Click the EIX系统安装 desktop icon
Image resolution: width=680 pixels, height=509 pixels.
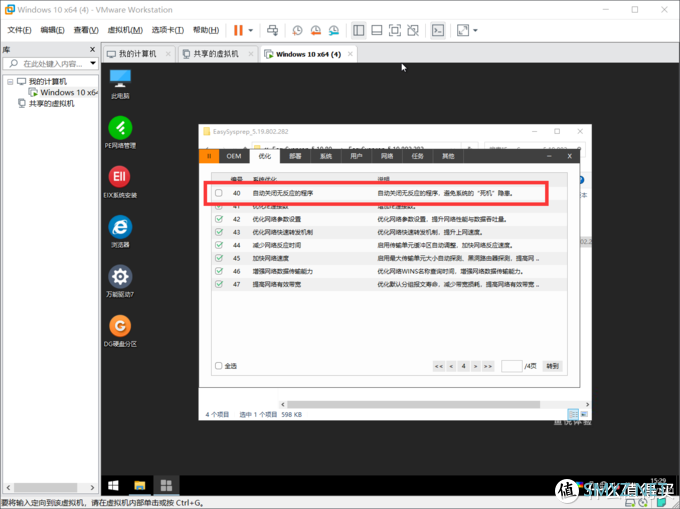point(120,182)
